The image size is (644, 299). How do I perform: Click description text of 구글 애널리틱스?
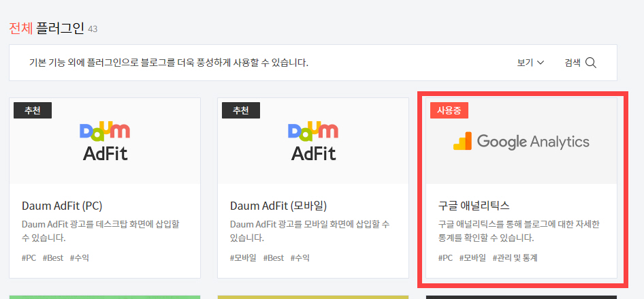point(519,231)
